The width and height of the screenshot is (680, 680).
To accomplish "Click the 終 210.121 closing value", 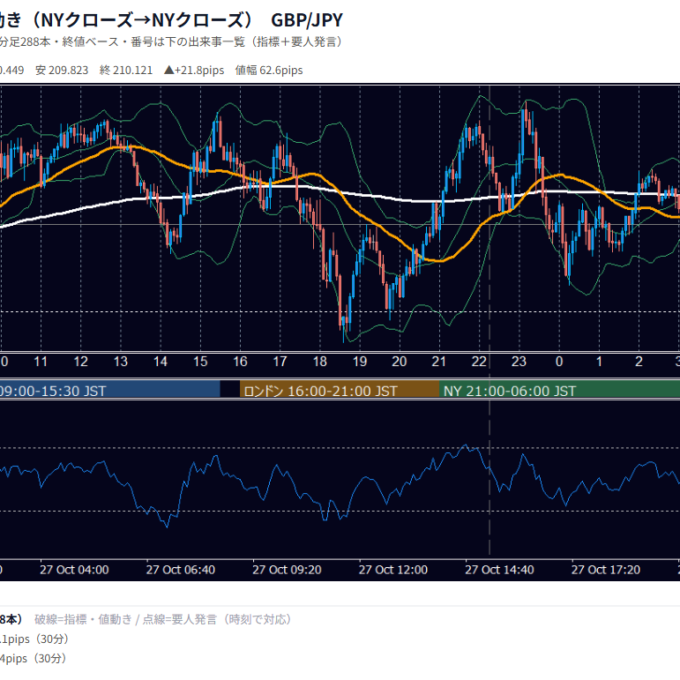I will click(126, 70).
